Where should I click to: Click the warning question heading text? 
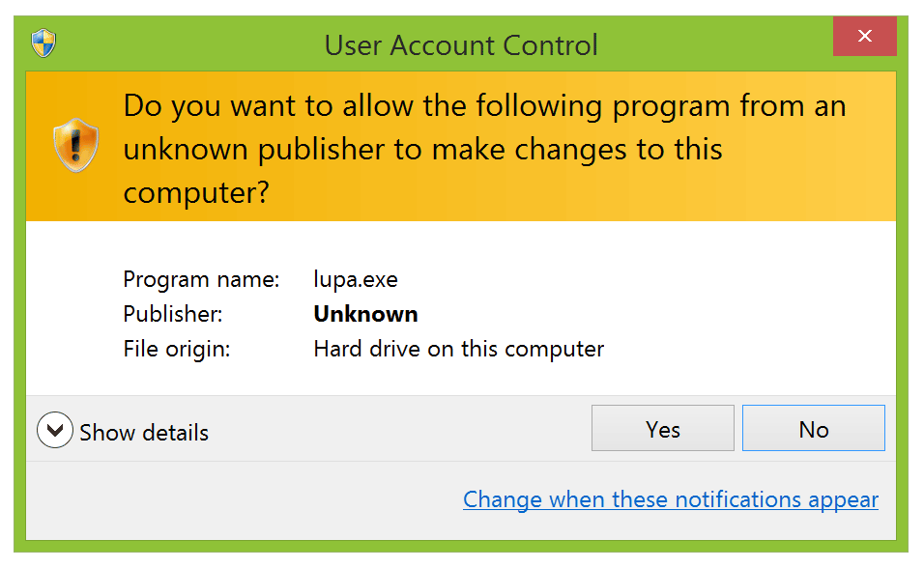coord(483,148)
